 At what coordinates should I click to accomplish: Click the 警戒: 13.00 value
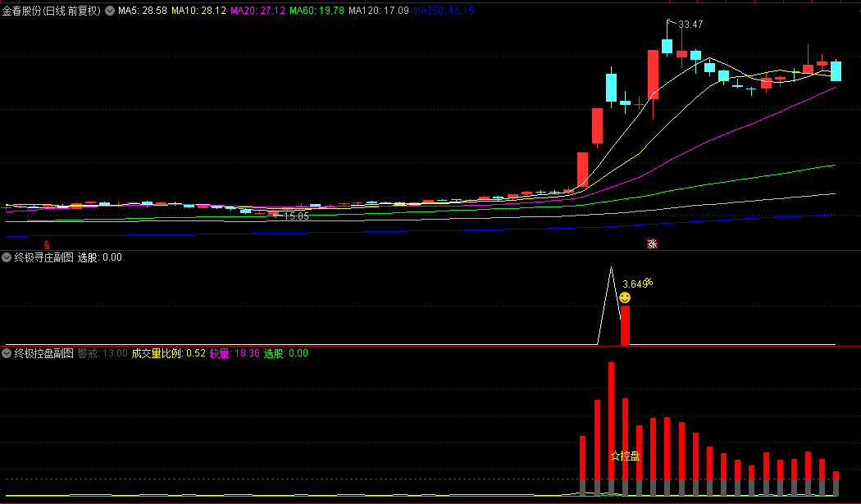point(102,353)
